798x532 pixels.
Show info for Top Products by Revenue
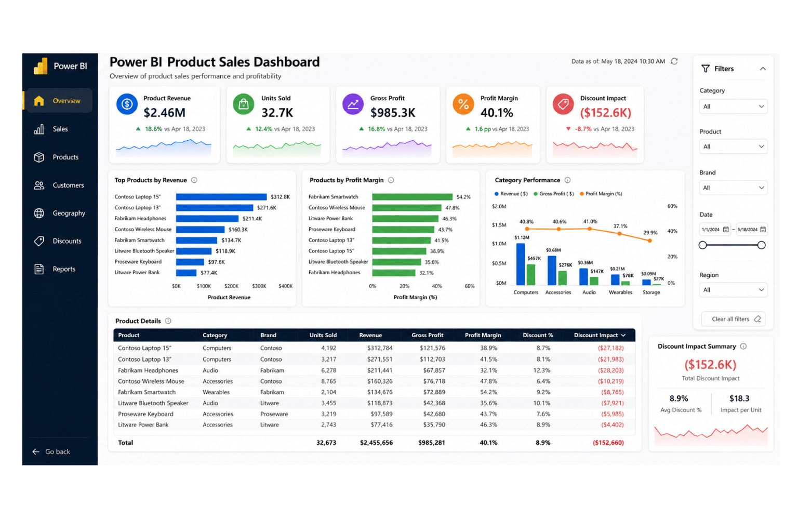(194, 180)
